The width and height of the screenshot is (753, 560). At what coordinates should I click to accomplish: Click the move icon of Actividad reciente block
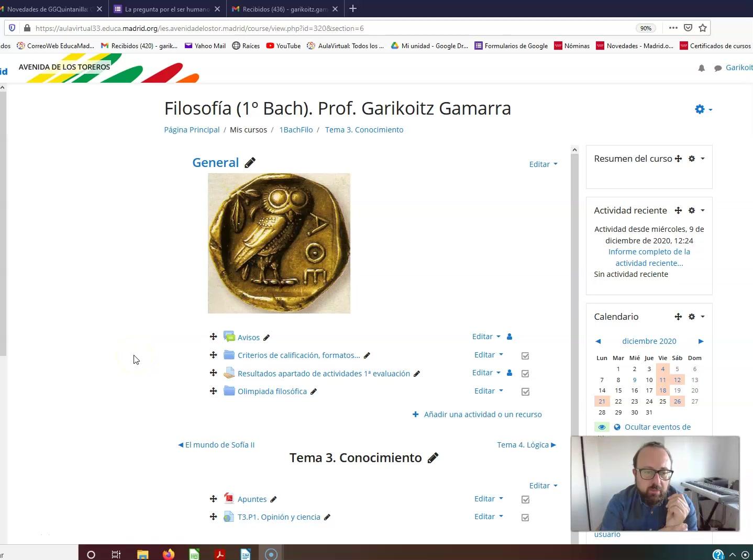pos(678,210)
